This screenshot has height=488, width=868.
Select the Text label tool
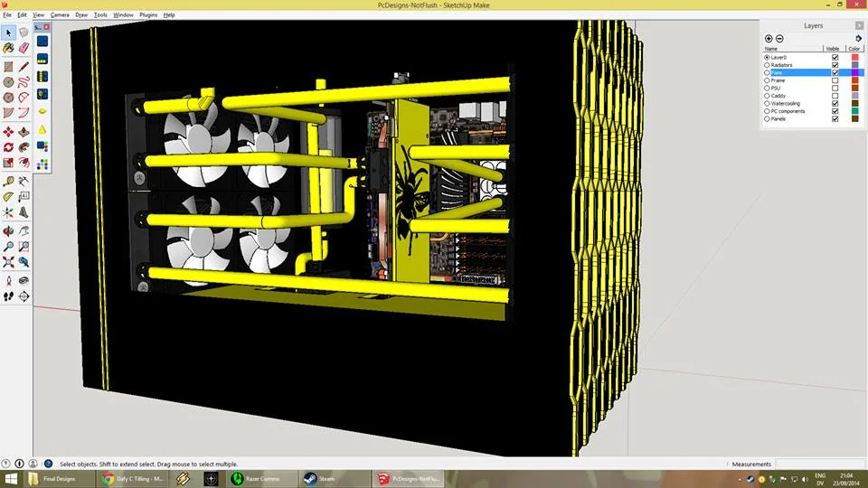tap(24, 197)
